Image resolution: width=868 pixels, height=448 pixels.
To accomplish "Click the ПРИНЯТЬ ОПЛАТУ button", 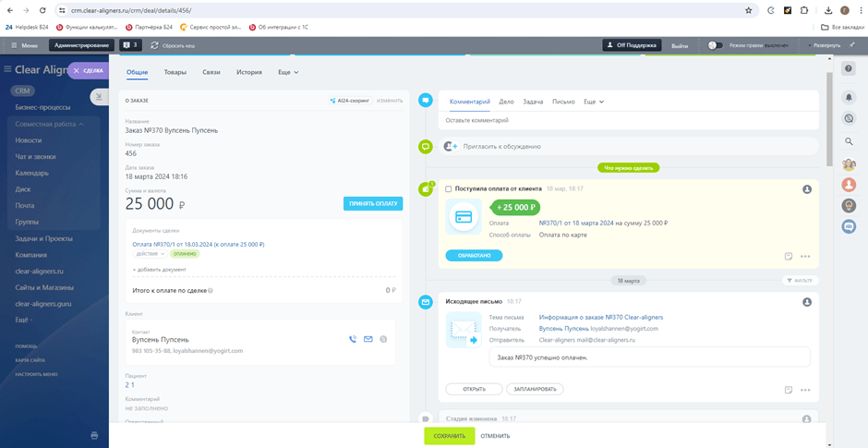I will pyautogui.click(x=373, y=204).
